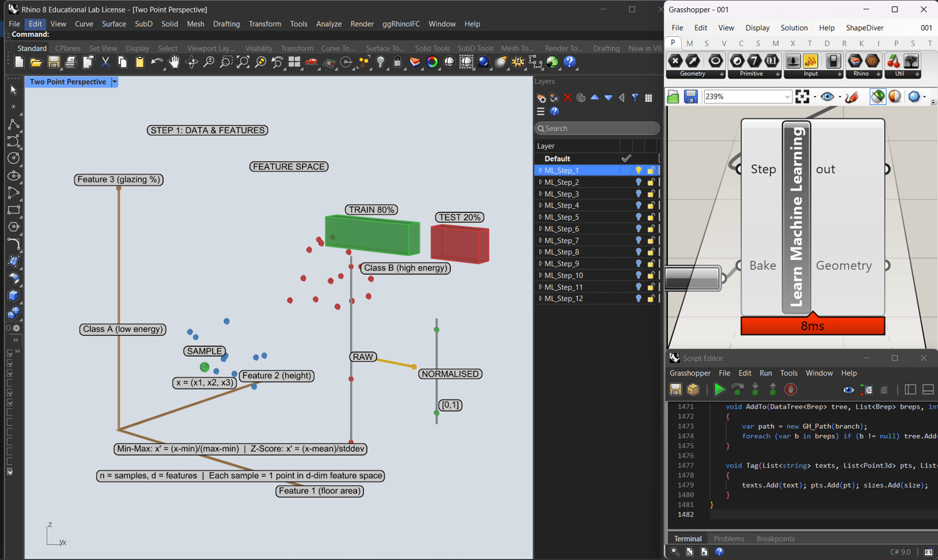This screenshot has height=560, width=938.
Task: Switch to the Problems tab in Script Editor
Action: pyautogui.click(x=729, y=539)
